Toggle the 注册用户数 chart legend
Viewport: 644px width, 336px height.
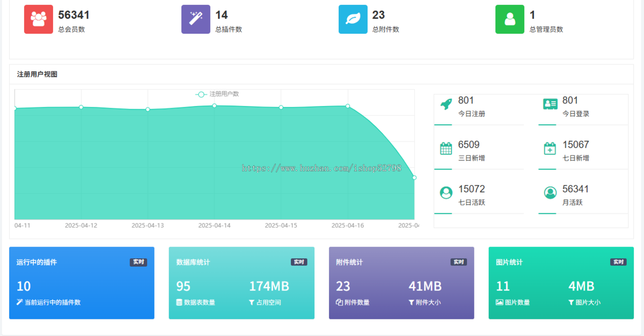pos(217,94)
